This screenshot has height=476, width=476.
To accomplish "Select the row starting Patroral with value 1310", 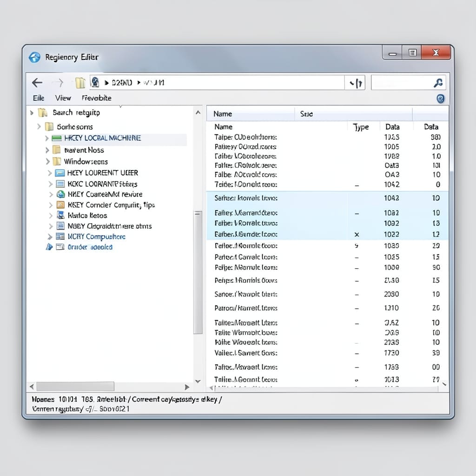I will pos(327,308).
